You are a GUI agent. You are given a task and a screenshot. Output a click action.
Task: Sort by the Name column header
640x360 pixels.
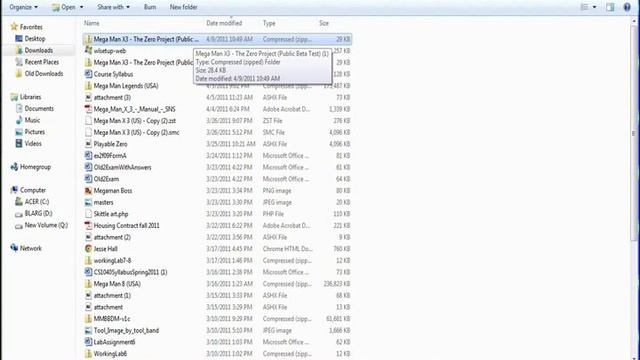point(91,23)
